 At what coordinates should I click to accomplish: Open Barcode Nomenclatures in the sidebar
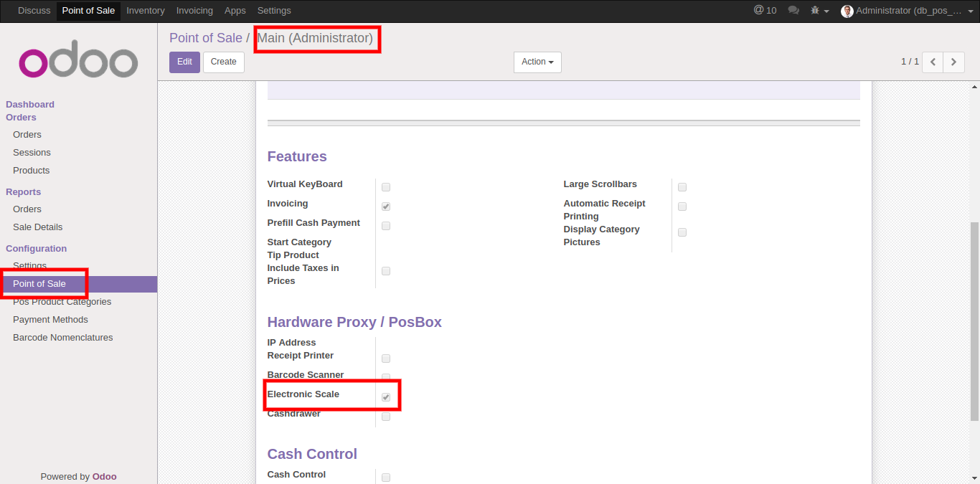tap(63, 338)
